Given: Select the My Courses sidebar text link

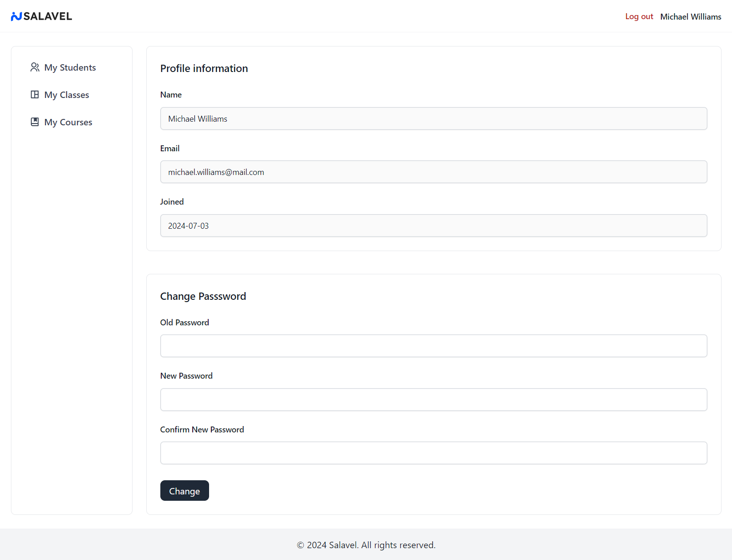Looking at the screenshot, I should 68,122.
